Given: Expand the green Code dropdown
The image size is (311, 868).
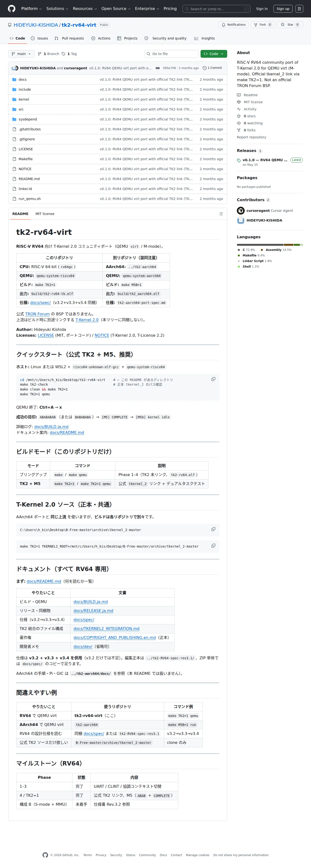Looking at the screenshot, I should click(213, 54).
